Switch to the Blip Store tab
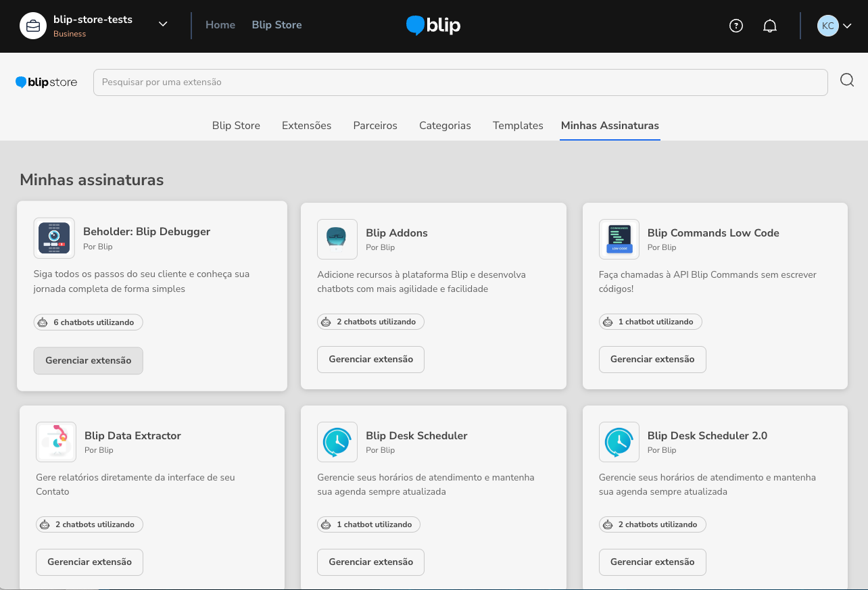 coord(236,126)
